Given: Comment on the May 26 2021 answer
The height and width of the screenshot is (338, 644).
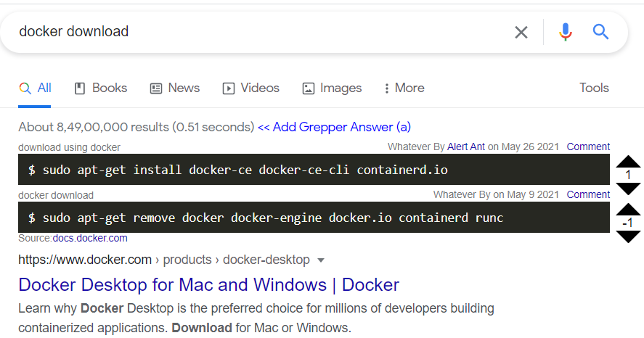Looking at the screenshot, I should click(x=588, y=147).
